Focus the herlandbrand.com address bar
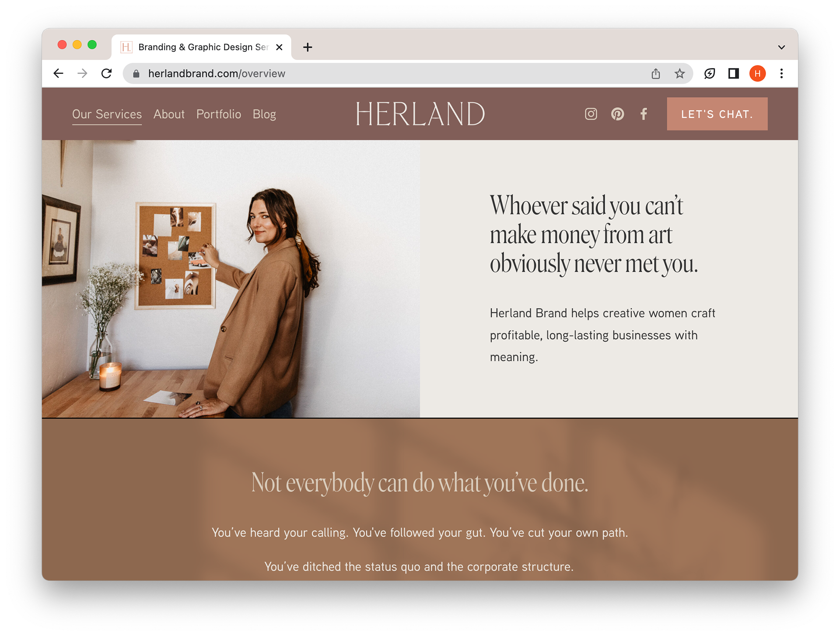 [x=394, y=74]
